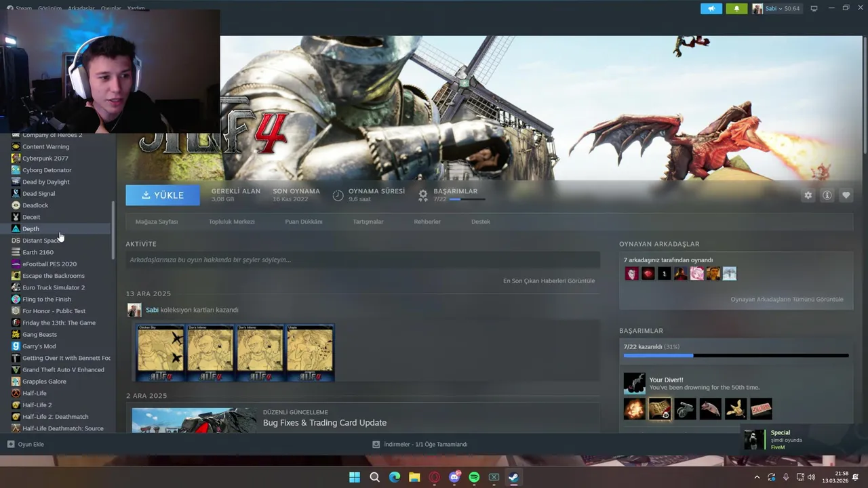Open the Tartışmalar tab

tap(368, 222)
